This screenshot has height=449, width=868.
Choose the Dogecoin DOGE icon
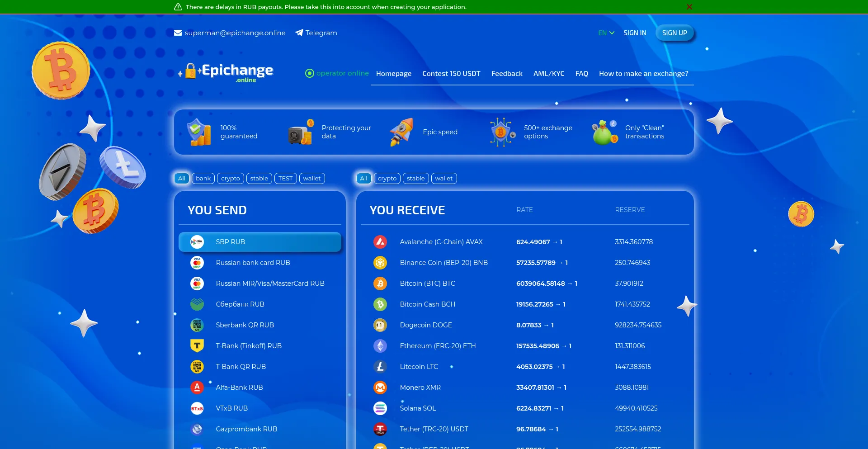tap(380, 325)
